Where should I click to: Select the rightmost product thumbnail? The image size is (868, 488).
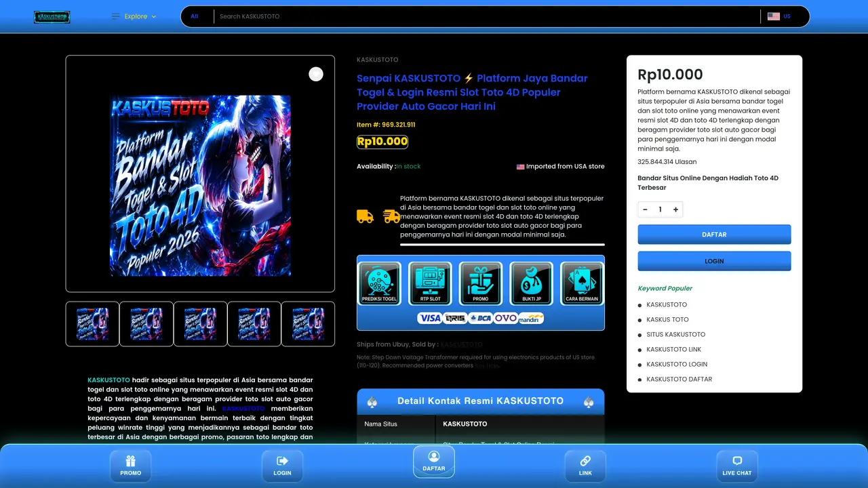(x=308, y=324)
